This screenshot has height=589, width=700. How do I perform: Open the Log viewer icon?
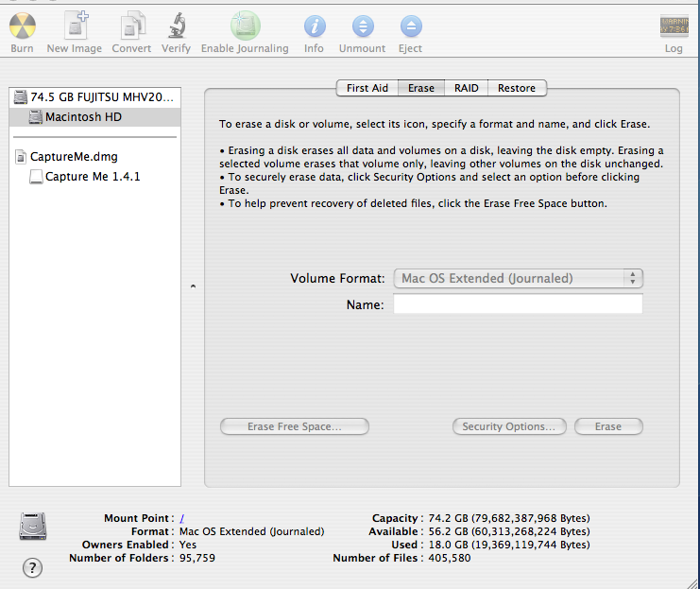[674, 26]
